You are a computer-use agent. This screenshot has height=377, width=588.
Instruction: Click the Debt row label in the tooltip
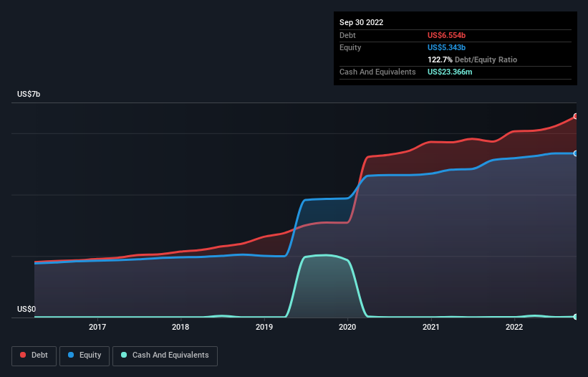[x=347, y=35]
